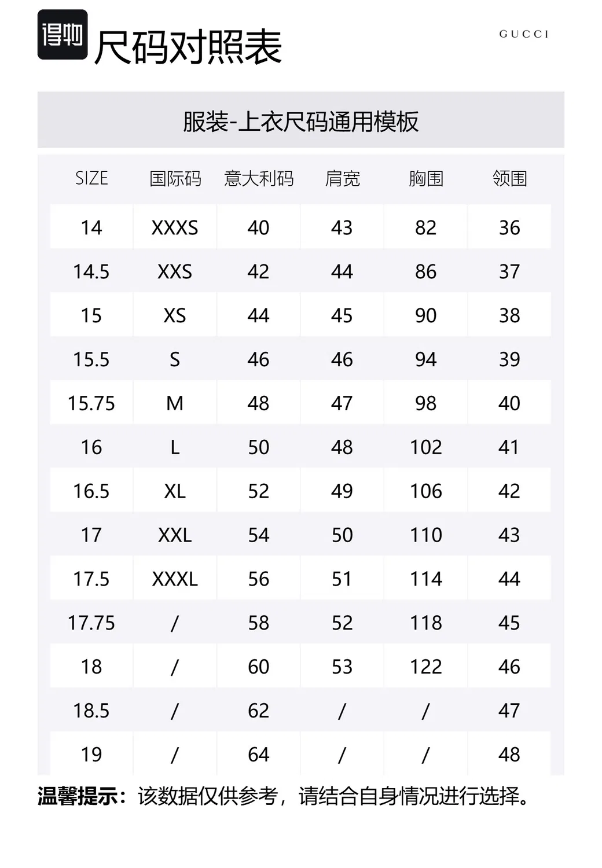Select the chest measurement 102 cell
Viewport: 602px width, 868px height.
pyautogui.click(x=426, y=447)
